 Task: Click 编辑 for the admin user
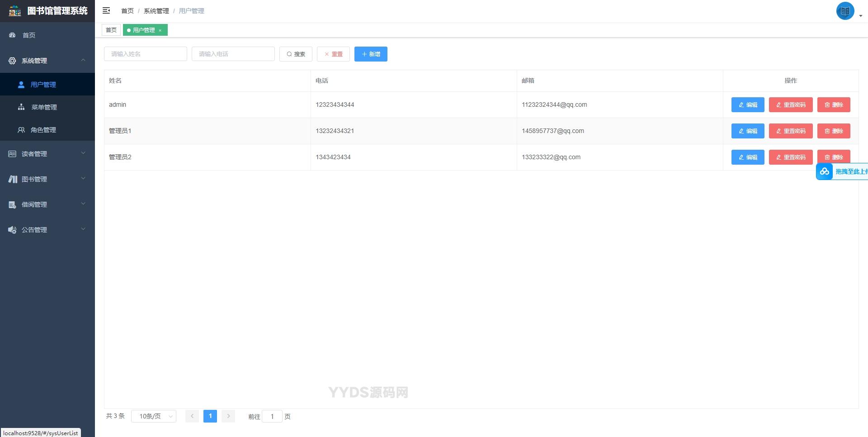(x=748, y=105)
